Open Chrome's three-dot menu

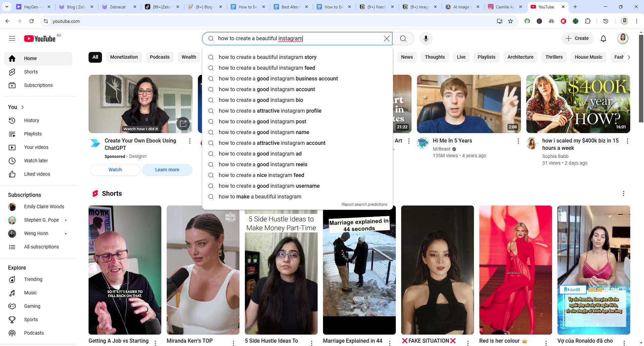tap(637, 21)
